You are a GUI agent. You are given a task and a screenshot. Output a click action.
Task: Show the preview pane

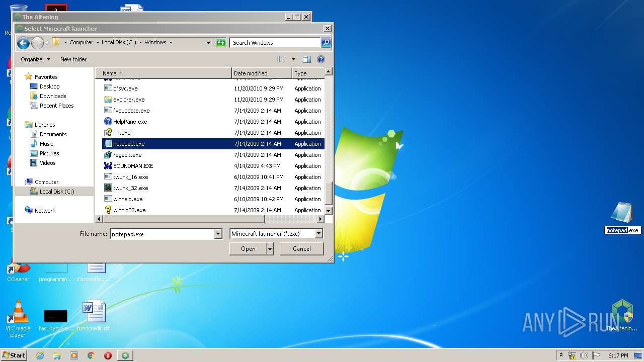click(x=307, y=59)
